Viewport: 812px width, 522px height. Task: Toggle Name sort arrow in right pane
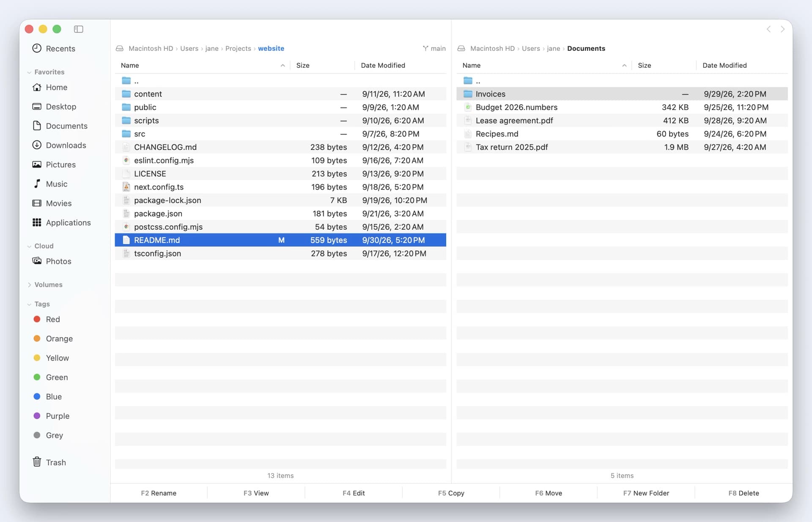point(624,66)
